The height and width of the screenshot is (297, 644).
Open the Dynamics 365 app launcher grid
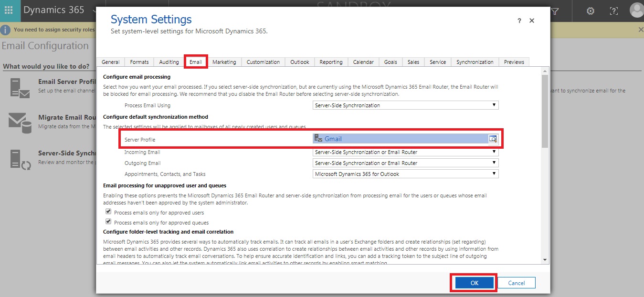pos(9,10)
